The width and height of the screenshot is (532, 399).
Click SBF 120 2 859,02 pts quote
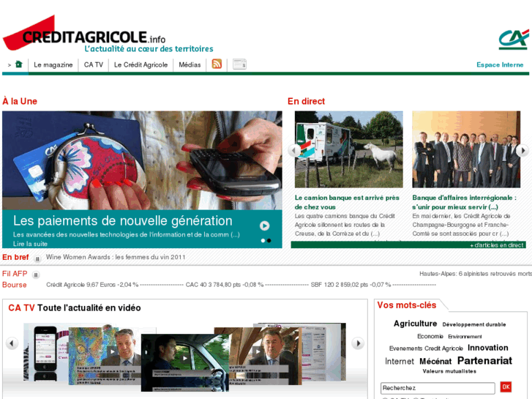click(x=351, y=285)
